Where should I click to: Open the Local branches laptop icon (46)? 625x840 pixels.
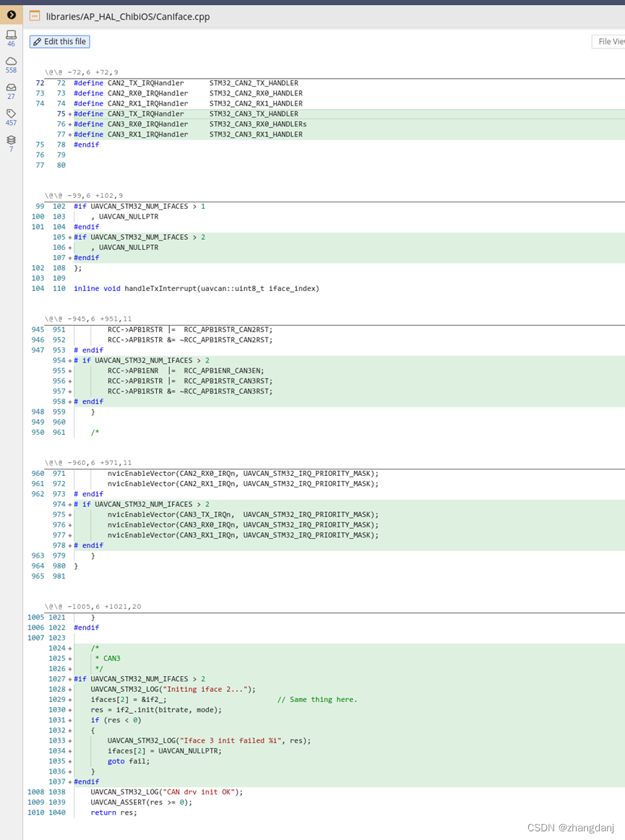[12, 38]
